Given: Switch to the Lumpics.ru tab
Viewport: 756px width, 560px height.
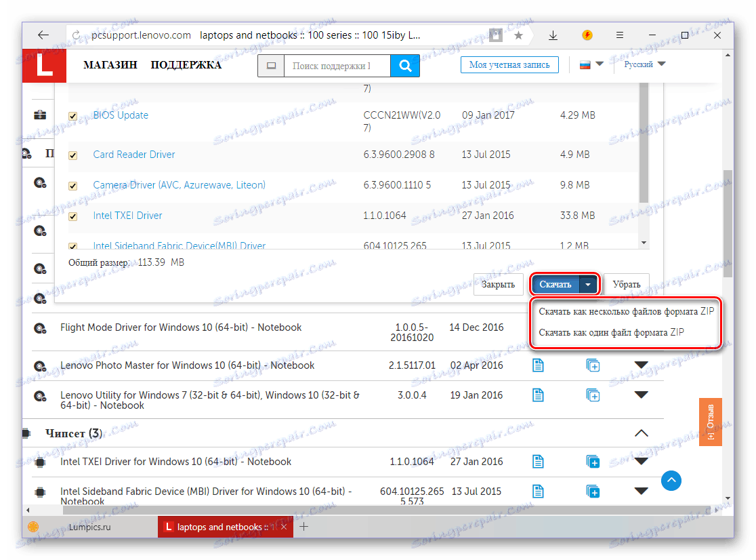Looking at the screenshot, I should tap(89, 527).
